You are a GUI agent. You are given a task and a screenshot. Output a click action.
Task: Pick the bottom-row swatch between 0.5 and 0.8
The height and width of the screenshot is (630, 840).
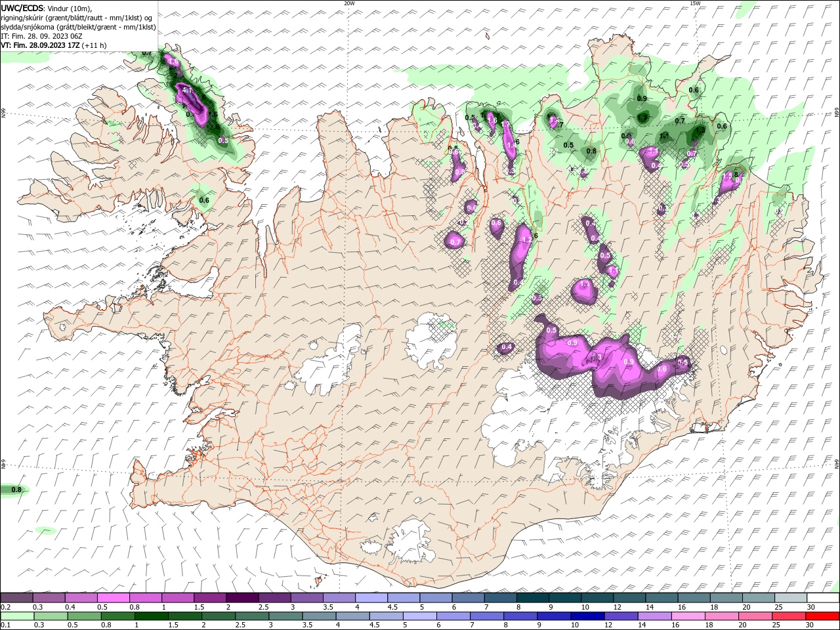(84, 616)
